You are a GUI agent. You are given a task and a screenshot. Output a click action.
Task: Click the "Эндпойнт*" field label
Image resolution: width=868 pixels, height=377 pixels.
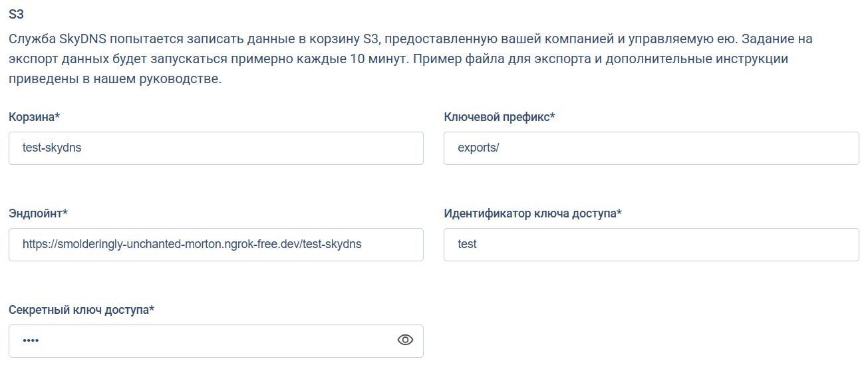coord(39,213)
